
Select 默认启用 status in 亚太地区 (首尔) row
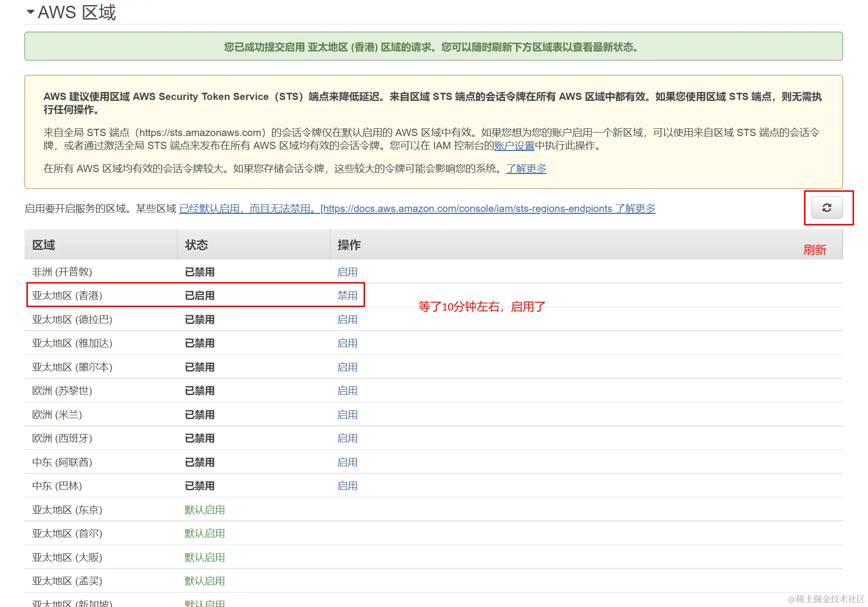point(205,533)
